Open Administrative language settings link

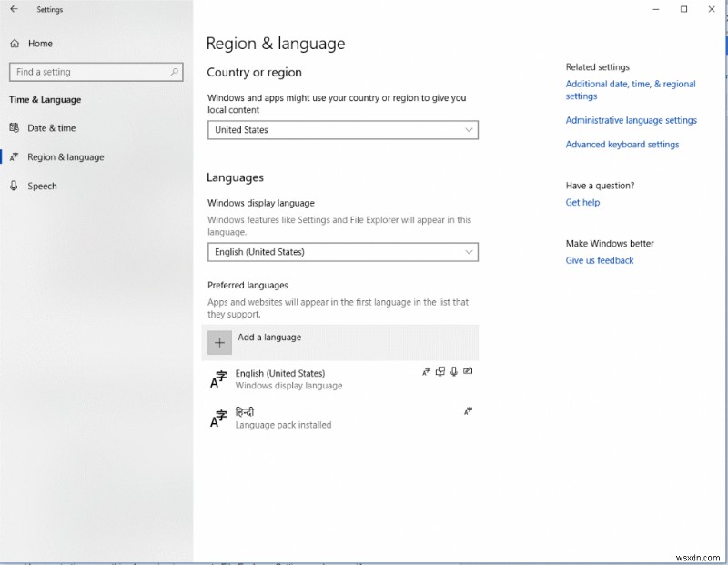pyautogui.click(x=631, y=120)
